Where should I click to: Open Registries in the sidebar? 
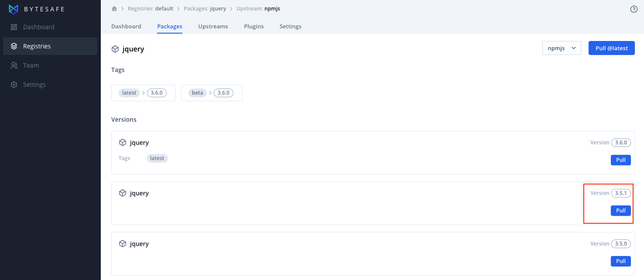pyautogui.click(x=50, y=46)
